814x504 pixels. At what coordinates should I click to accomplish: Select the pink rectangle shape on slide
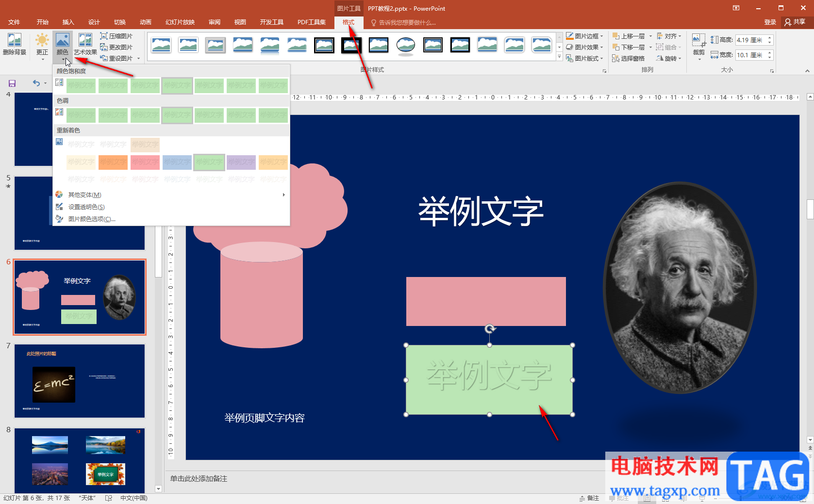486,301
